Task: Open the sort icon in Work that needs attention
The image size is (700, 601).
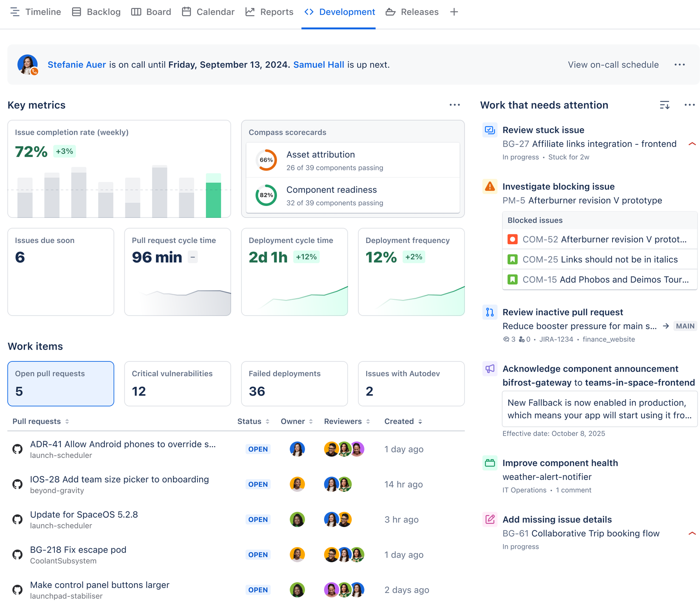Action: 664,105
